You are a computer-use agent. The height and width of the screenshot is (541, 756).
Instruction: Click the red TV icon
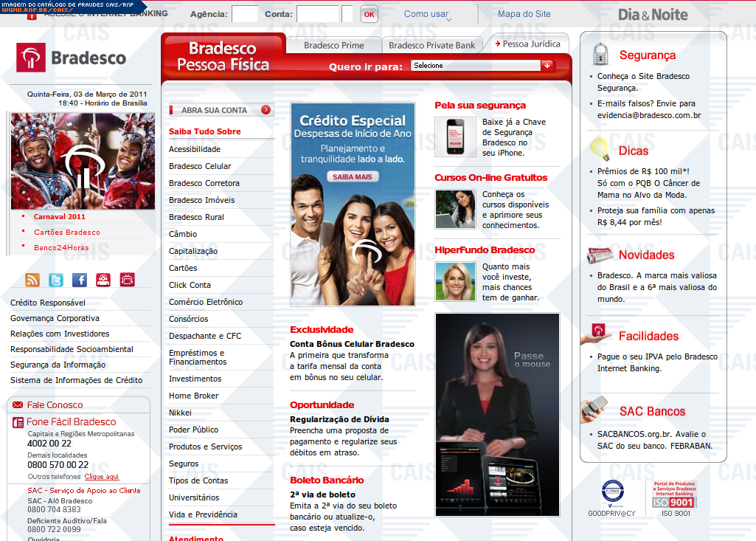(128, 280)
